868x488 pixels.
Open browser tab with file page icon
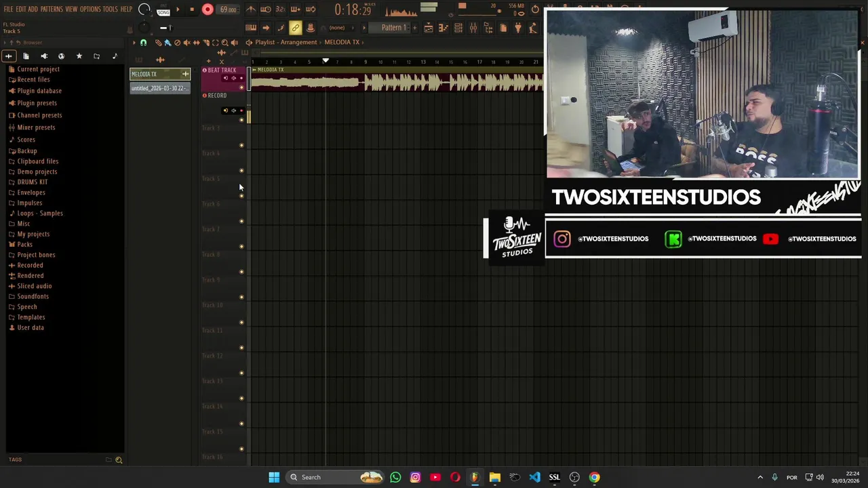click(26, 56)
